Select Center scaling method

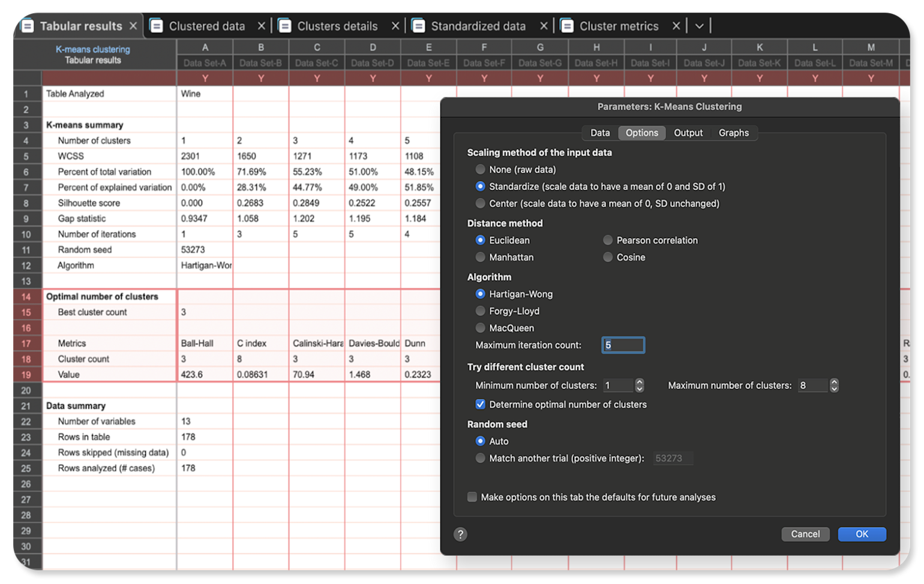click(x=480, y=203)
